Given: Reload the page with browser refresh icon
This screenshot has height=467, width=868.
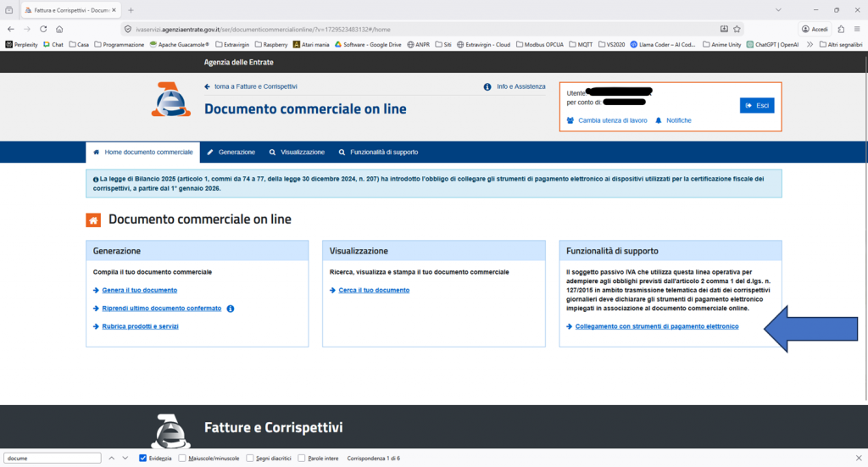Looking at the screenshot, I should pos(42,29).
